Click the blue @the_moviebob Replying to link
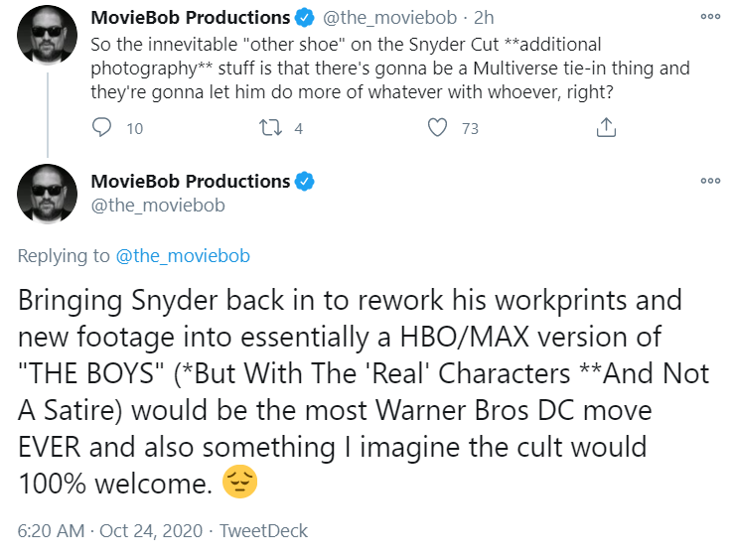 tap(183, 256)
